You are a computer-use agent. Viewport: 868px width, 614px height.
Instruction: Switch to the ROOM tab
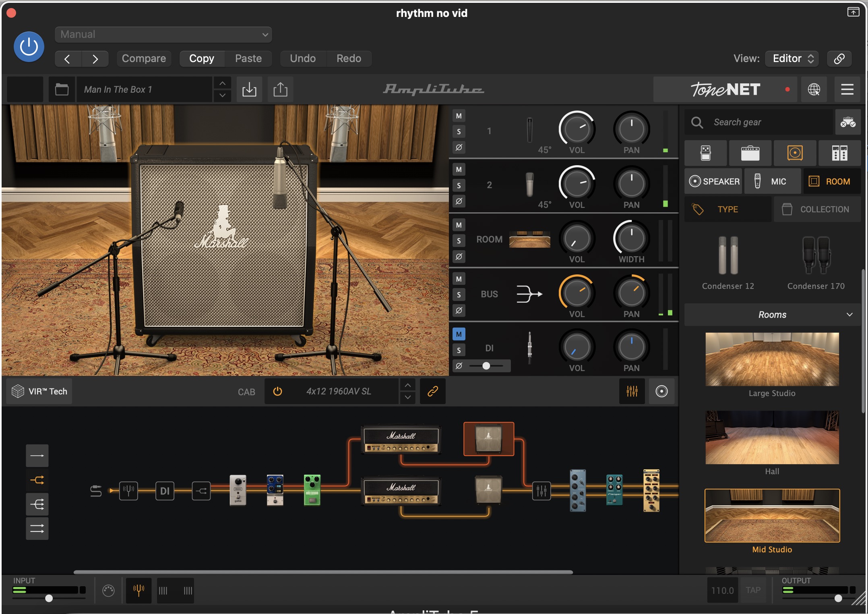[832, 181]
